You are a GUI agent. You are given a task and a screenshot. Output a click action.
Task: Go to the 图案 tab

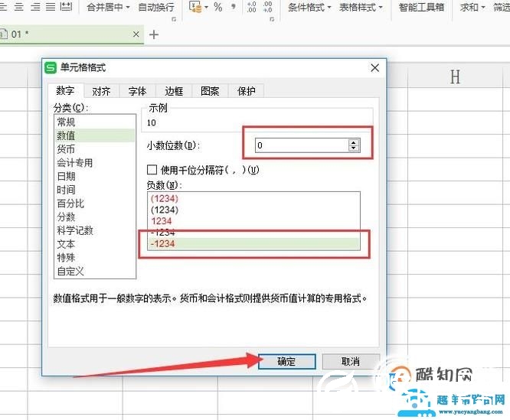[x=210, y=91]
